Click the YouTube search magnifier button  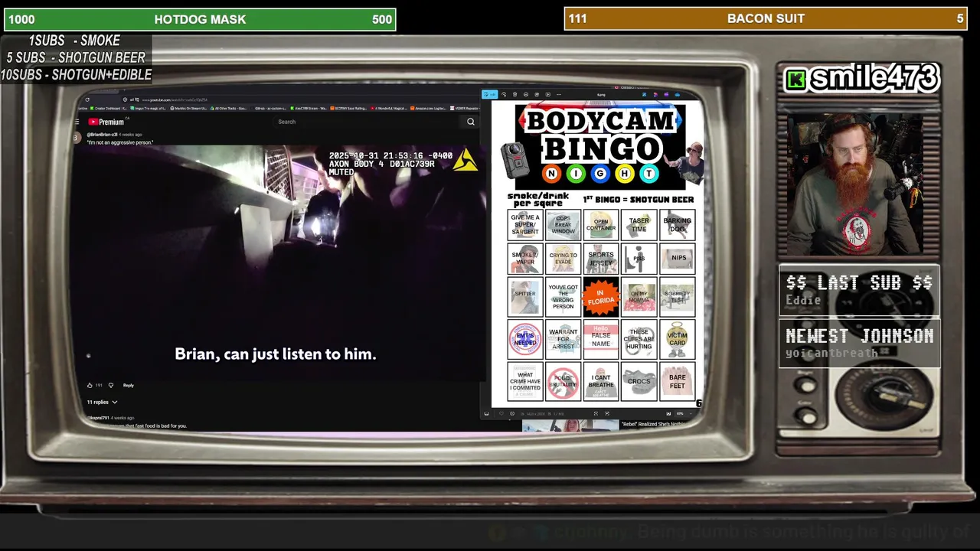(471, 122)
